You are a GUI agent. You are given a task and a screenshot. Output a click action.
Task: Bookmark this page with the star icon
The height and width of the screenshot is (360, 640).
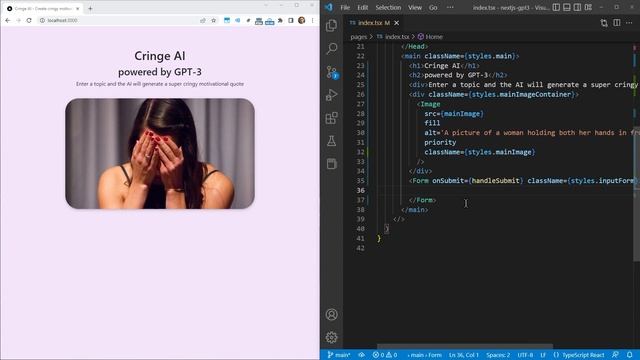[213, 20]
